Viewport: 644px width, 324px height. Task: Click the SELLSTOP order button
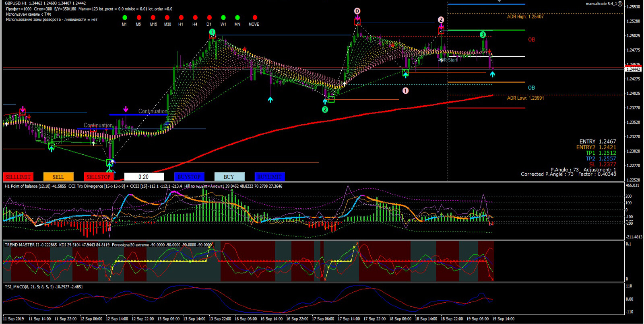pos(99,176)
